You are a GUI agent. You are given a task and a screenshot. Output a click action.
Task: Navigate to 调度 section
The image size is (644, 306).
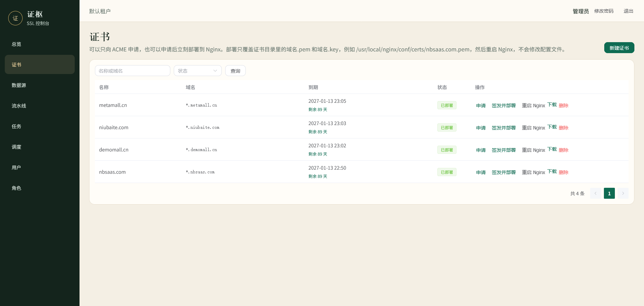(x=40, y=147)
